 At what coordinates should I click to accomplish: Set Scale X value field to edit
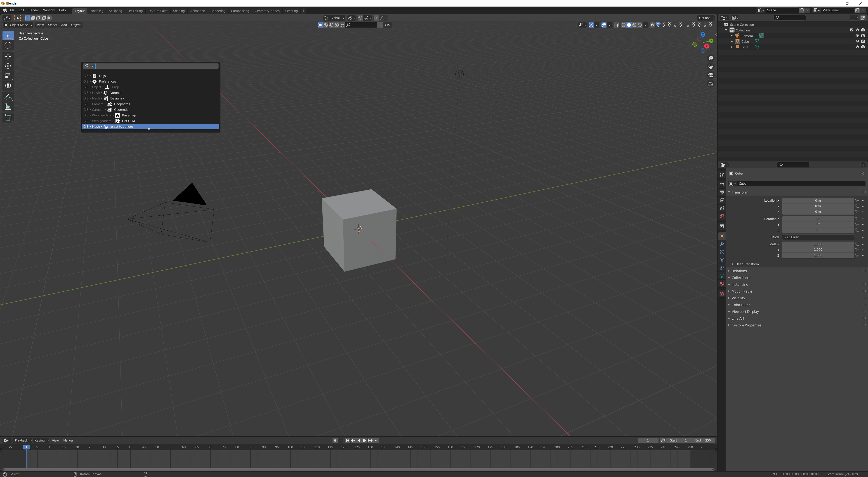[818, 244]
